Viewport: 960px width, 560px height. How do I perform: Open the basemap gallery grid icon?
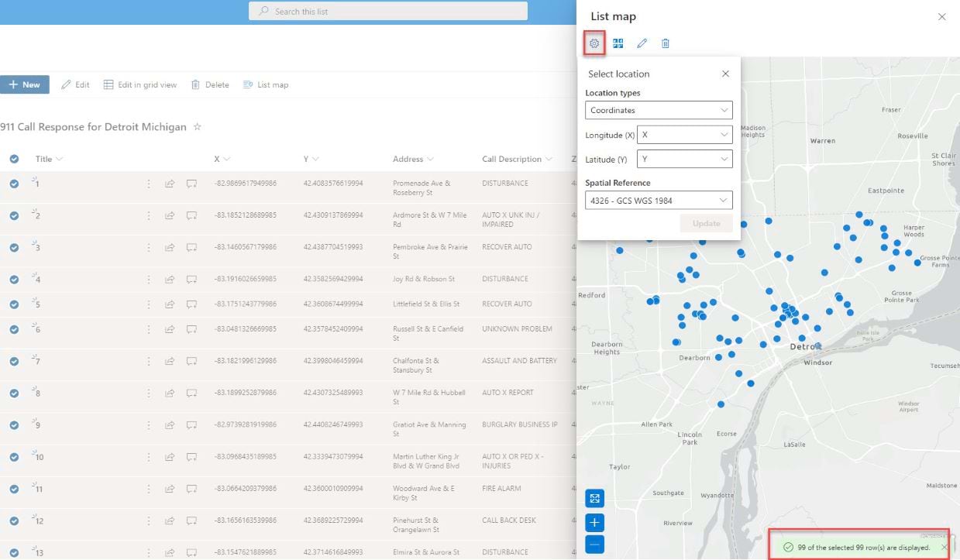pos(618,43)
